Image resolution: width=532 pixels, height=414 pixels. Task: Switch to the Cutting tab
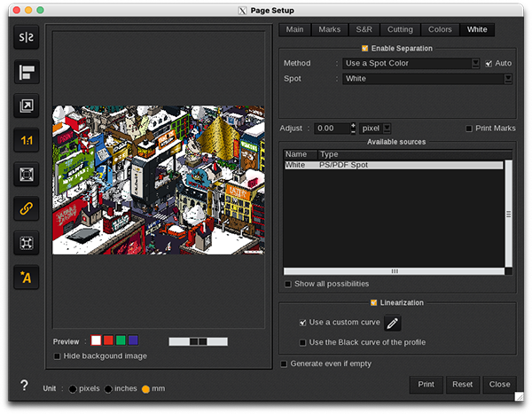point(400,30)
